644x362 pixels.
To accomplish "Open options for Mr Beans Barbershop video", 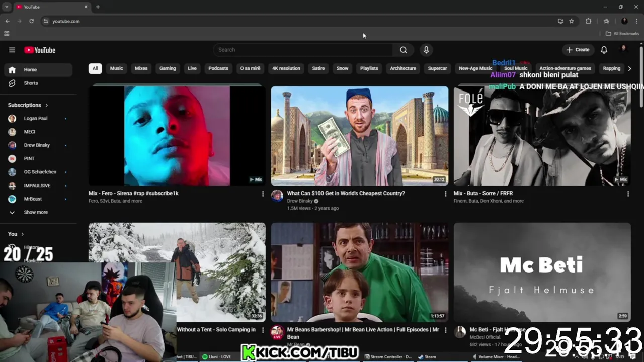I will pyautogui.click(x=445, y=330).
